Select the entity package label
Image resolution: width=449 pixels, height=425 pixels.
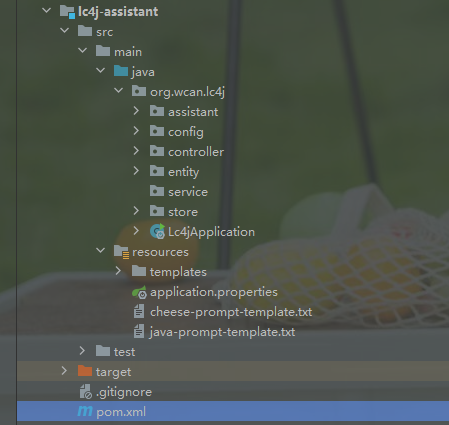point(183,172)
